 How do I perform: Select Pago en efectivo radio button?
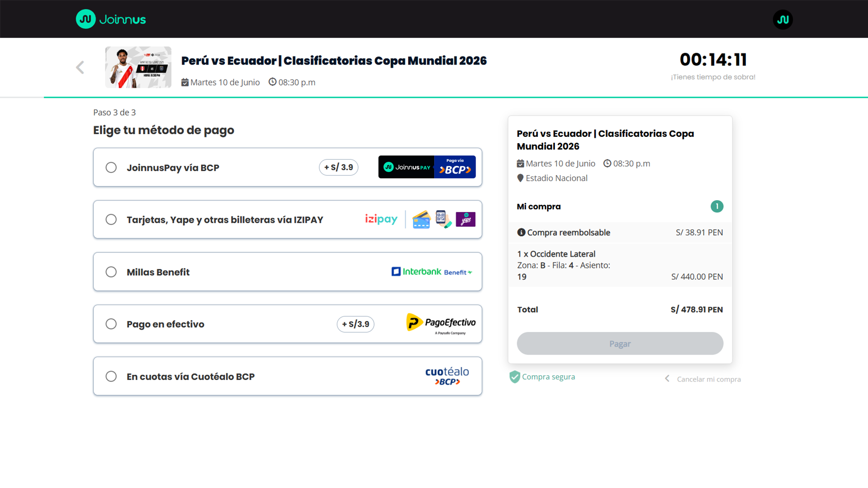click(x=111, y=324)
